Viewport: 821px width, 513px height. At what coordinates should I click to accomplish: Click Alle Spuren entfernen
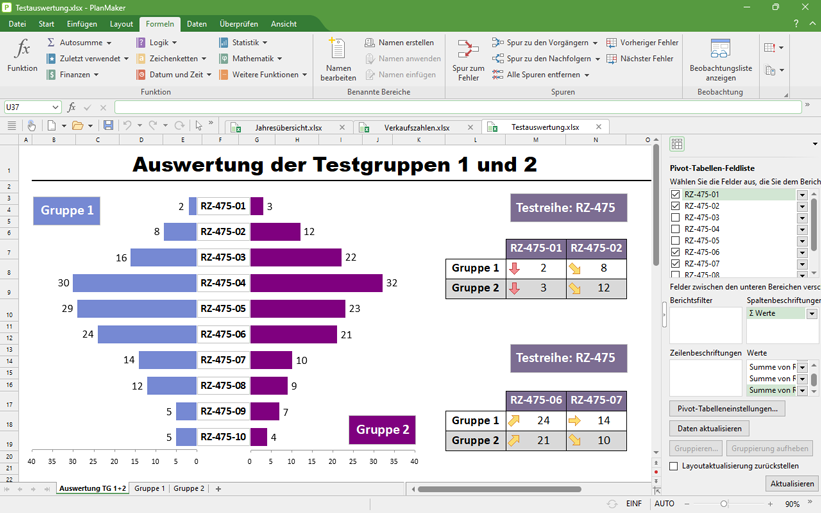point(540,75)
